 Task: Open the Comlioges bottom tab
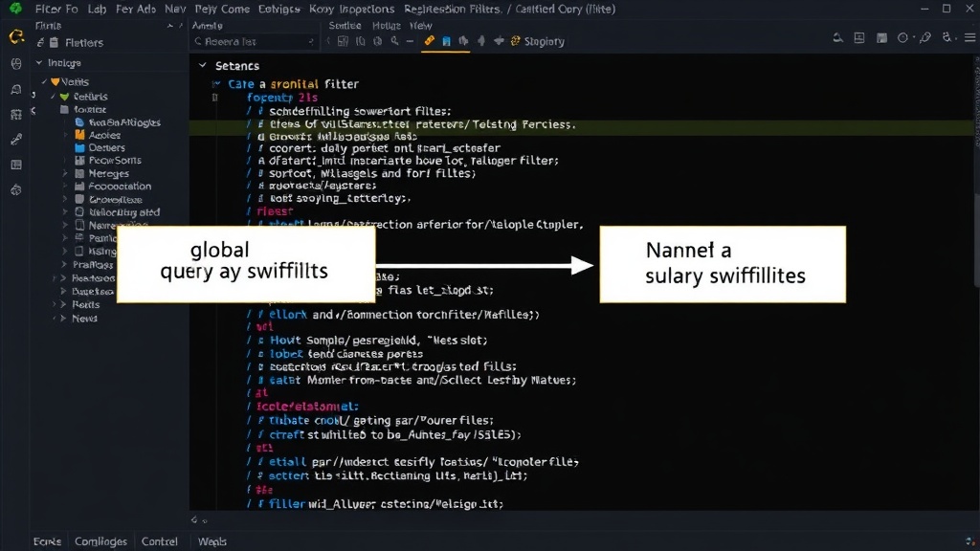[100, 541]
